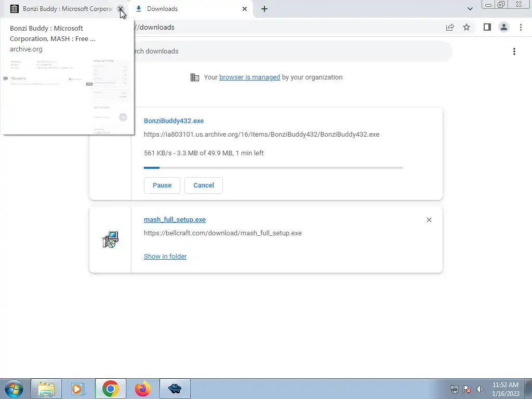Click the Chrome taskbar icon
This screenshot has width=532, height=399.
tap(110, 389)
